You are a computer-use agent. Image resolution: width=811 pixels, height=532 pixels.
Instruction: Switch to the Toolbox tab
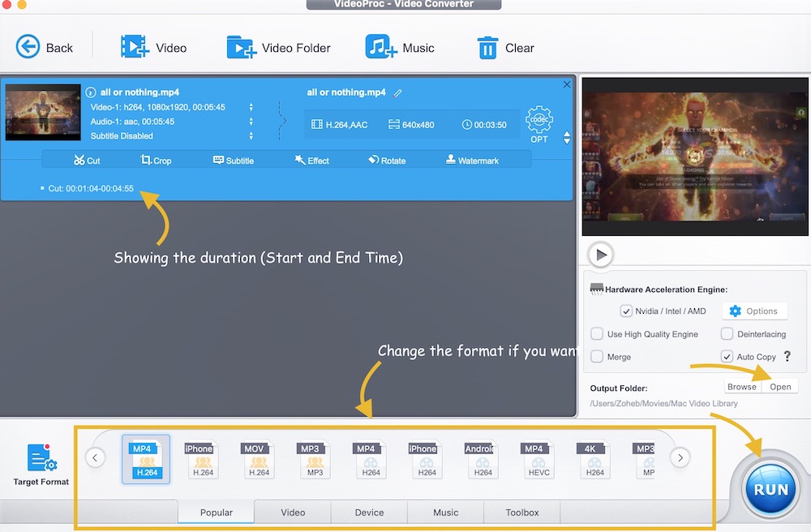click(522, 513)
